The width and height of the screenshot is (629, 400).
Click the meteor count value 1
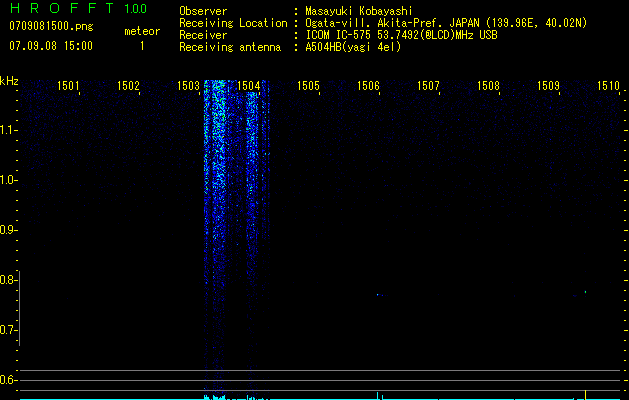[x=142, y=46]
